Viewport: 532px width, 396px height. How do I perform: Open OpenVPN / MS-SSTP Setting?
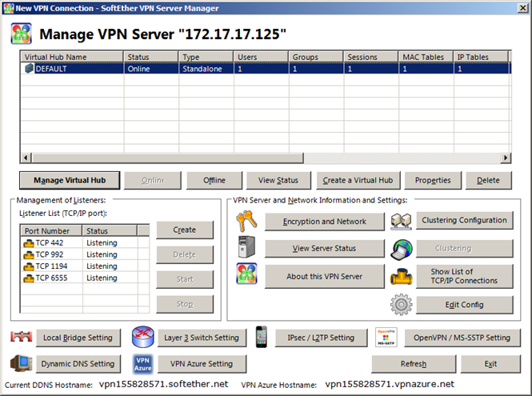pyautogui.click(x=462, y=338)
